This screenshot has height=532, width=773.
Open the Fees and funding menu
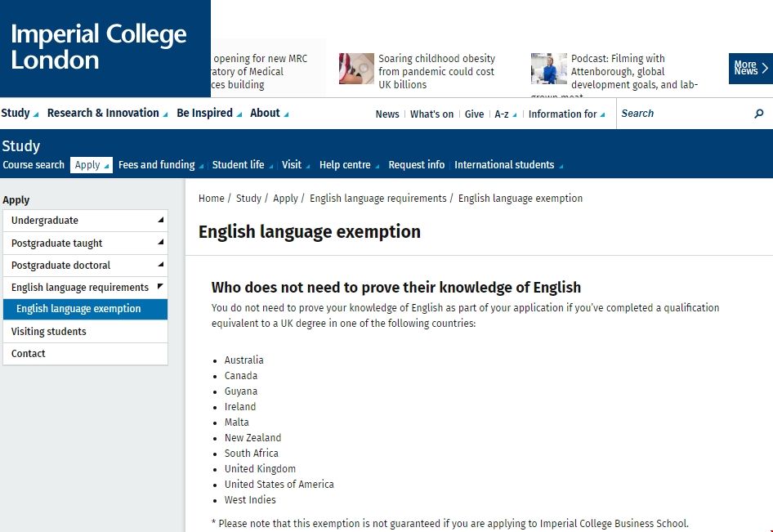160,165
